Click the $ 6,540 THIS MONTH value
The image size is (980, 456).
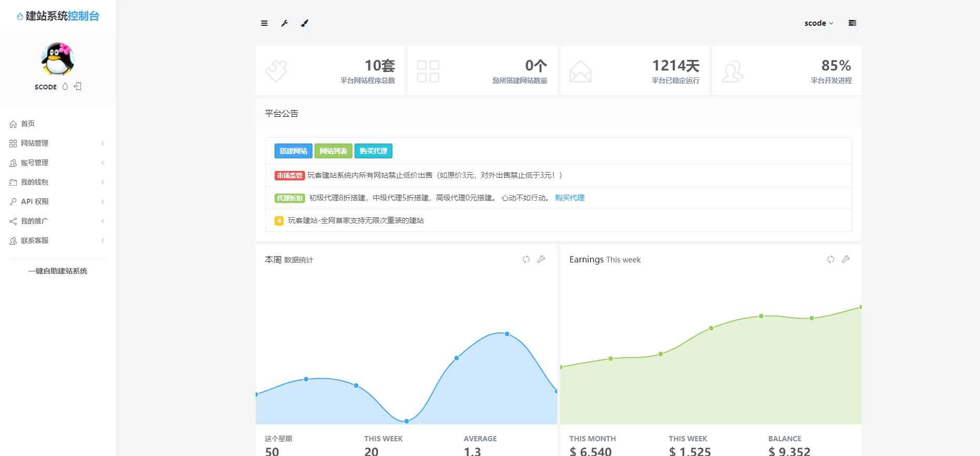click(x=591, y=451)
